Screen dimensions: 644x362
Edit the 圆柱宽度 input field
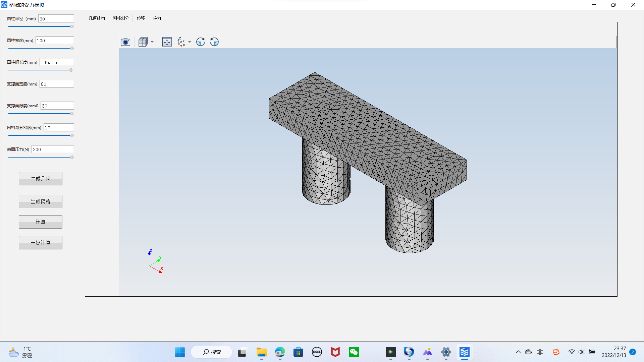tap(55, 40)
